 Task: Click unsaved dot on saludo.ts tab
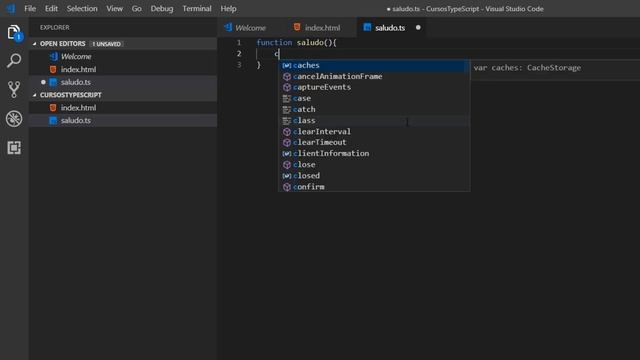418,27
